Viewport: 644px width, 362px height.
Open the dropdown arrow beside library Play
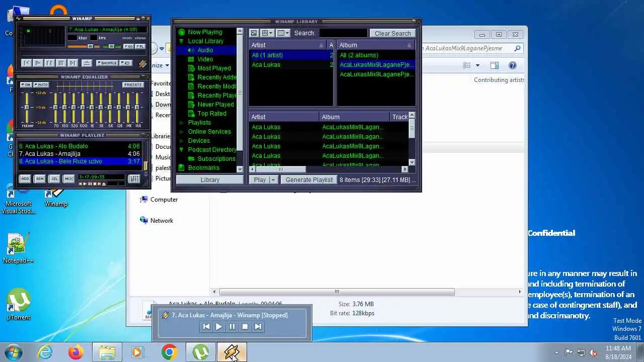point(273,180)
